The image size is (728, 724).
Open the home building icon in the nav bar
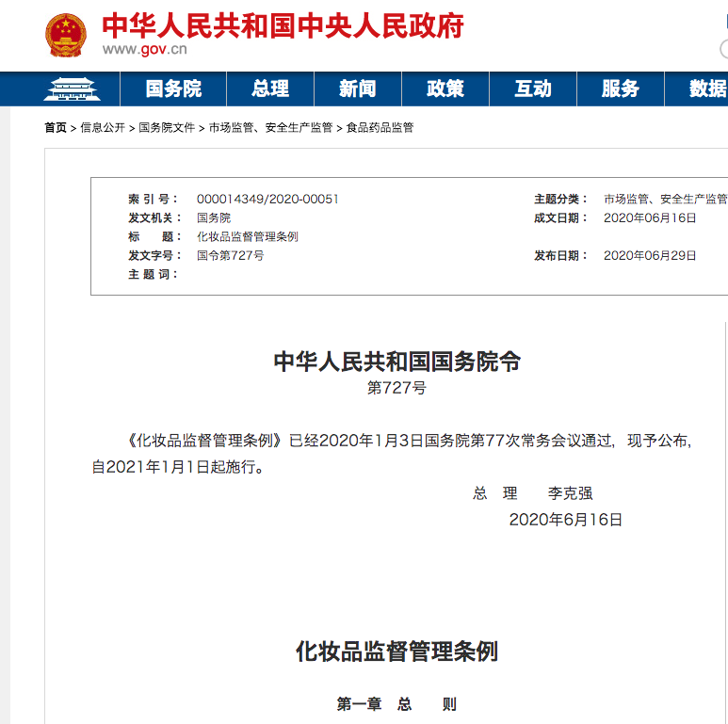pos(72,89)
